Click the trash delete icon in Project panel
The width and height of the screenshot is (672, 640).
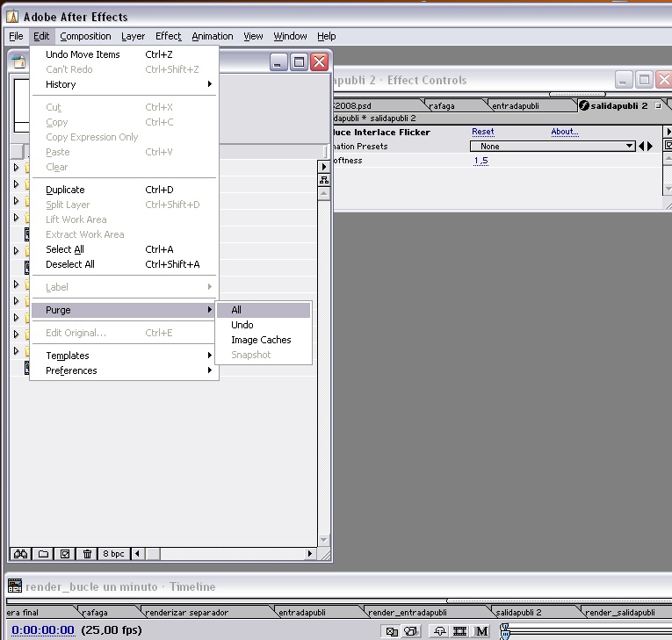click(87, 554)
